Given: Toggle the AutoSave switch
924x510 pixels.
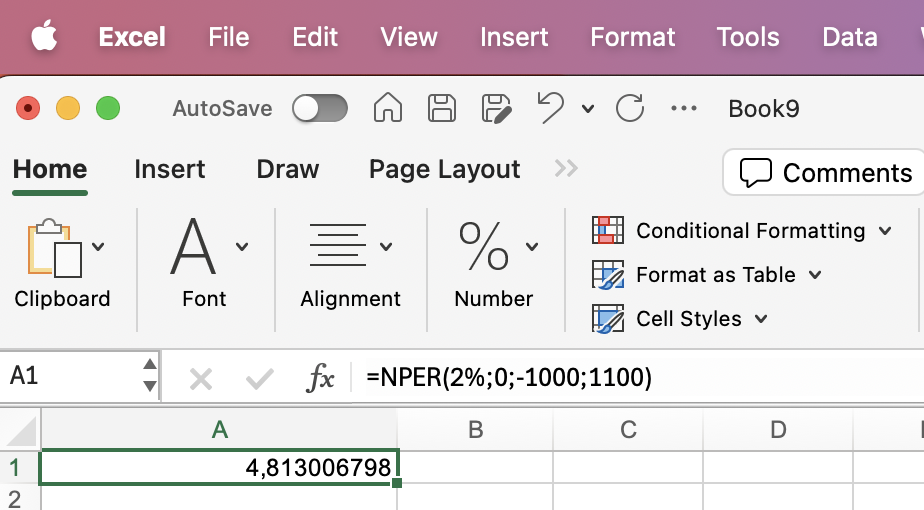Looking at the screenshot, I should click(x=320, y=108).
